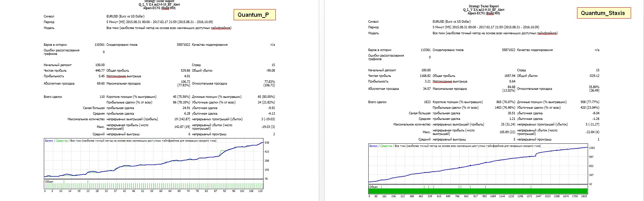The height and width of the screenshot is (201, 644).
Task: Select average loss trade -1.26
Action: tap(596, 119)
